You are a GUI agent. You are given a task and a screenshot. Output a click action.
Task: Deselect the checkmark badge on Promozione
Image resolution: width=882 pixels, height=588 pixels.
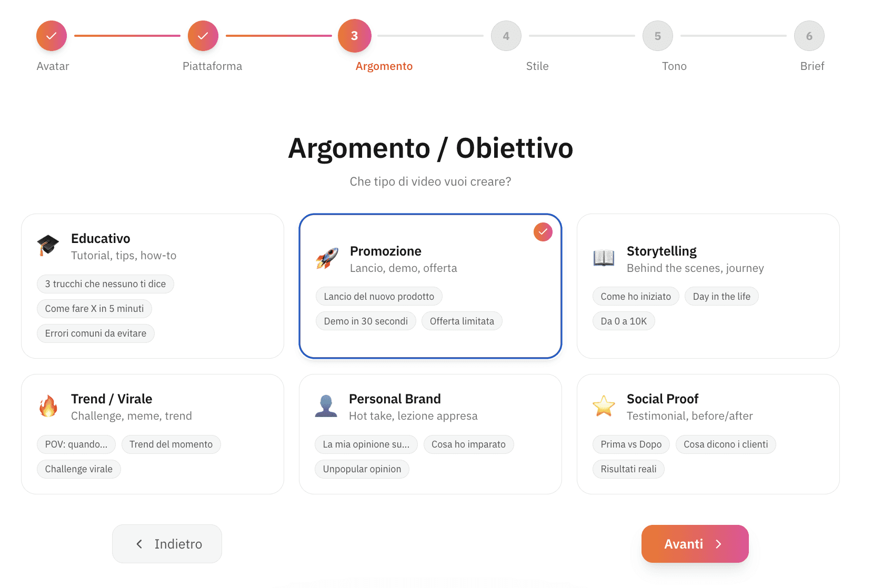pyautogui.click(x=543, y=231)
